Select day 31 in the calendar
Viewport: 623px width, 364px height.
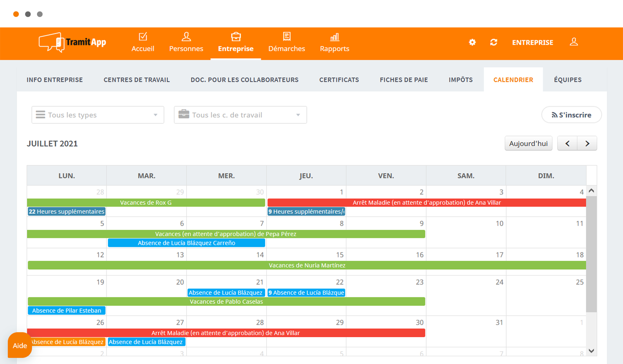[x=499, y=322]
